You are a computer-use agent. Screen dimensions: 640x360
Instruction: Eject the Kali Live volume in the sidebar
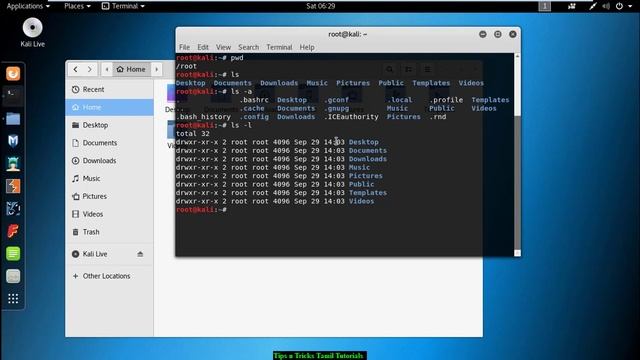[x=140, y=254]
